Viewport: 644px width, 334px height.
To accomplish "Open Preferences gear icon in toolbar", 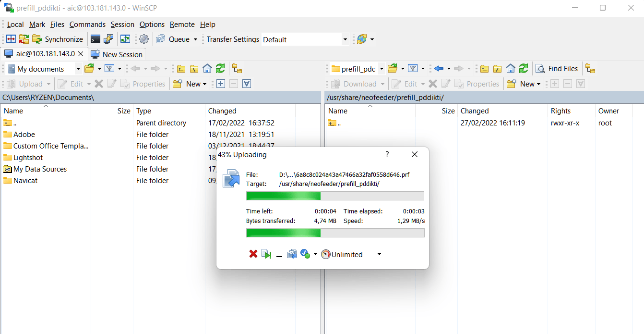I will coord(144,39).
